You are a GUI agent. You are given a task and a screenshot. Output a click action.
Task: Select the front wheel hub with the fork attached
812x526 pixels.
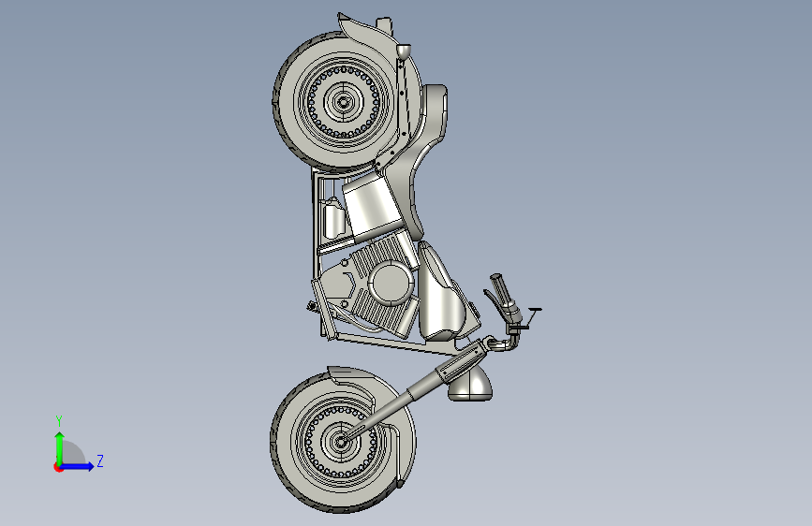(x=341, y=442)
